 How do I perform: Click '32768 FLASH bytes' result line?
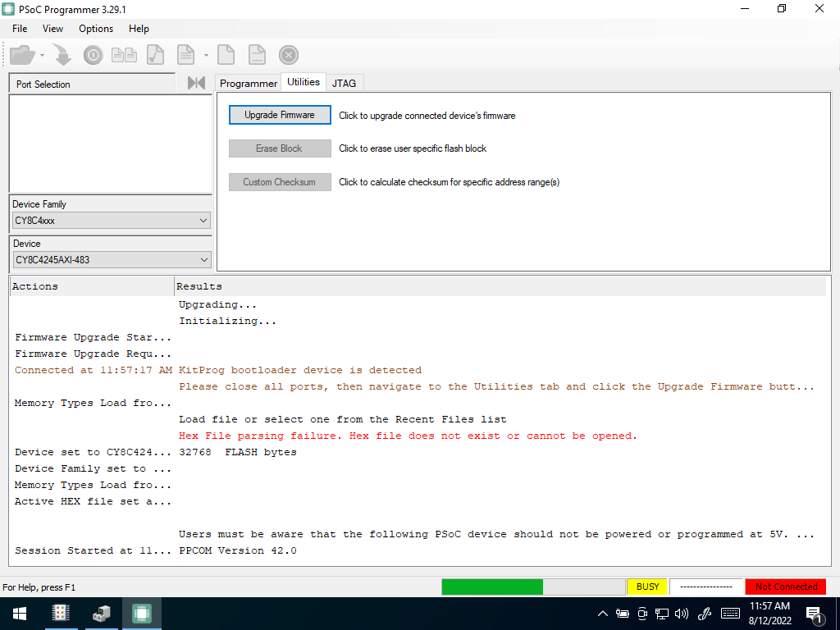tap(237, 452)
